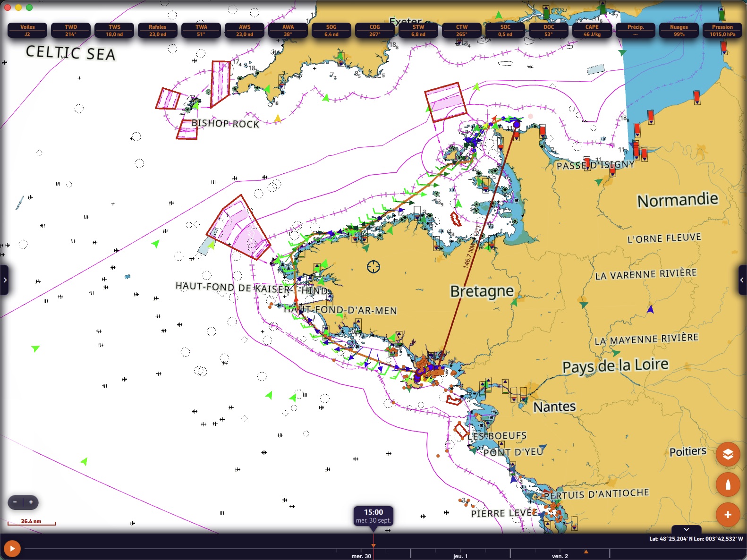The width and height of the screenshot is (747, 560).
Task: Collapse the timeline with the down chevron
Action: pos(687,529)
